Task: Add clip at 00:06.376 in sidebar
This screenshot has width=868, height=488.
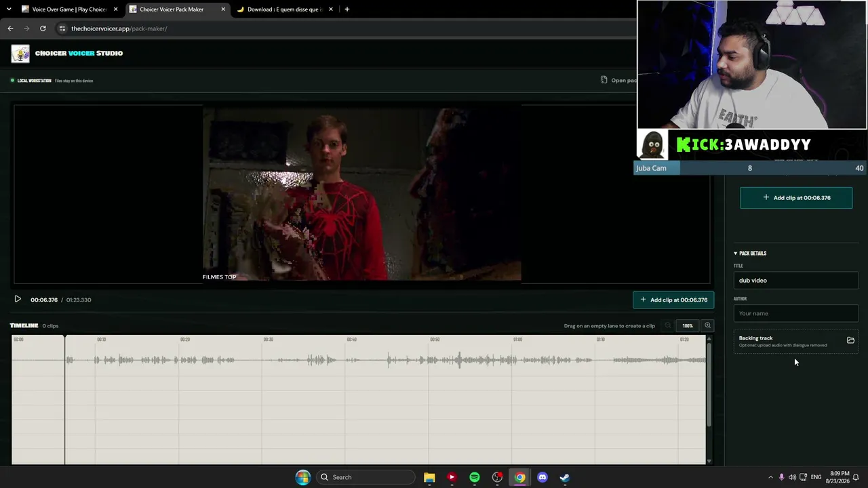Action: pos(796,198)
